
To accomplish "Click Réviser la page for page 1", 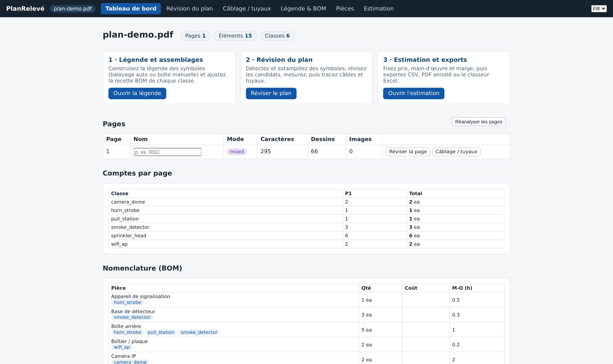I will pos(408,152).
